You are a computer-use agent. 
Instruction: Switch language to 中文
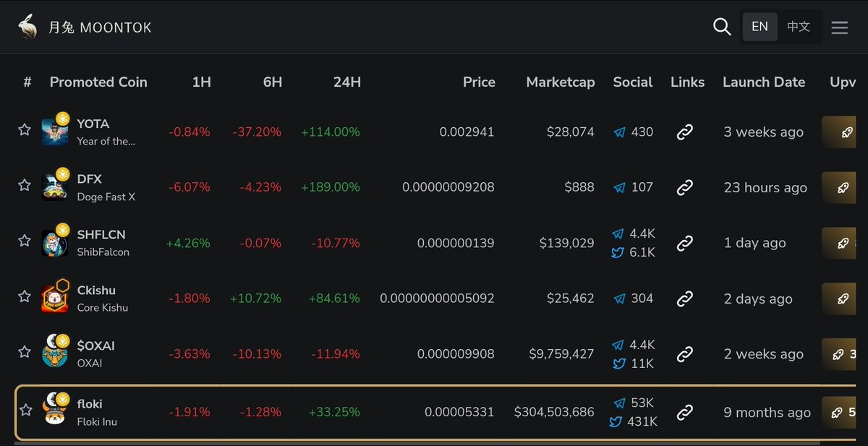point(799,27)
